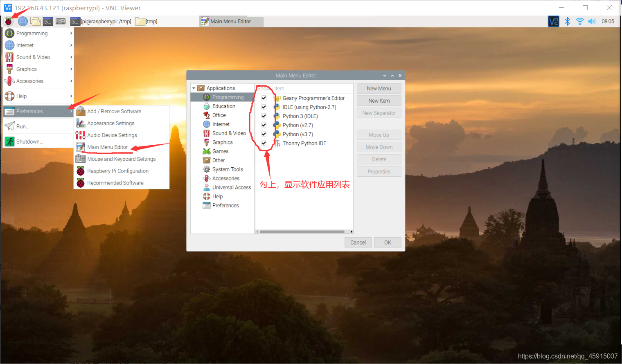Choose Shutdown... from the start menu
Image resolution: width=622 pixels, height=364 pixels.
coord(38,142)
